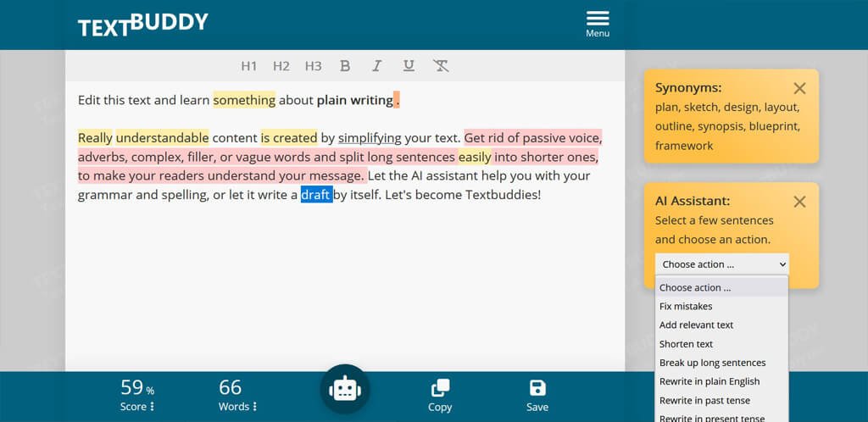
Task: Click the underlined word 'simplifying'
Action: tap(370, 138)
